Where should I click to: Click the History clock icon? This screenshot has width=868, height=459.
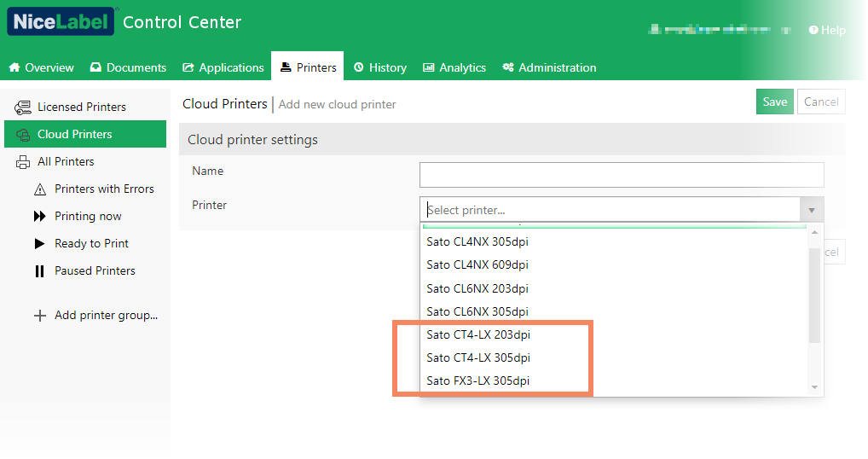click(359, 67)
